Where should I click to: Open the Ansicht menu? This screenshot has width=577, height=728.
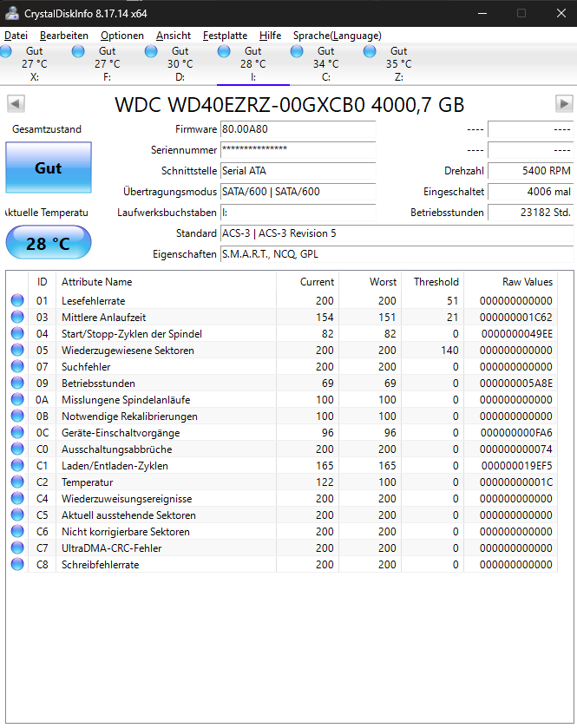tap(173, 36)
